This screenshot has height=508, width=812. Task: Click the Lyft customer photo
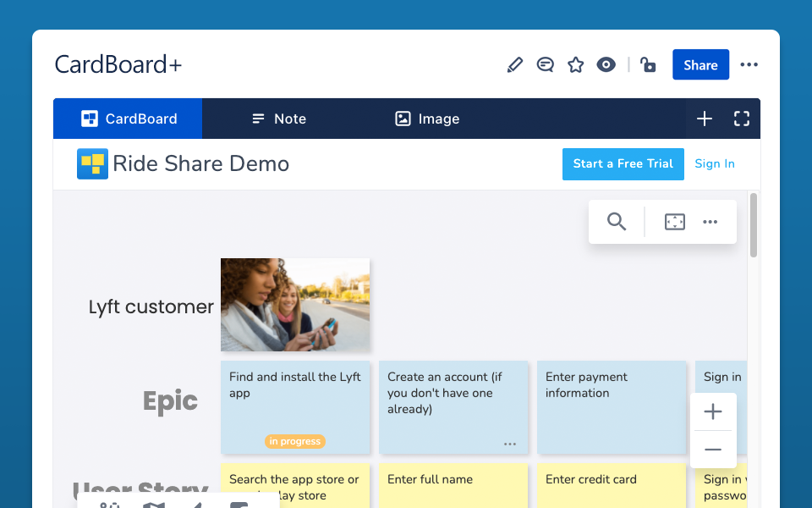295,305
